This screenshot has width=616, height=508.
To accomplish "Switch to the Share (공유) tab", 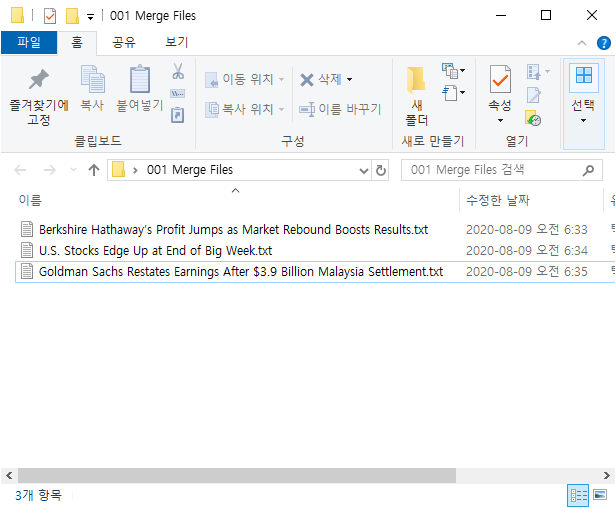I will 124,42.
